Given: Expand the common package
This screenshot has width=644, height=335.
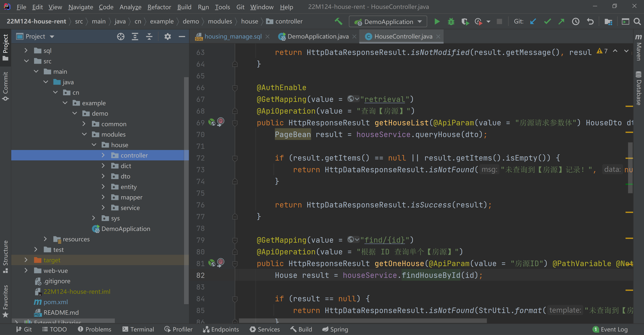Looking at the screenshot, I should click(x=84, y=124).
